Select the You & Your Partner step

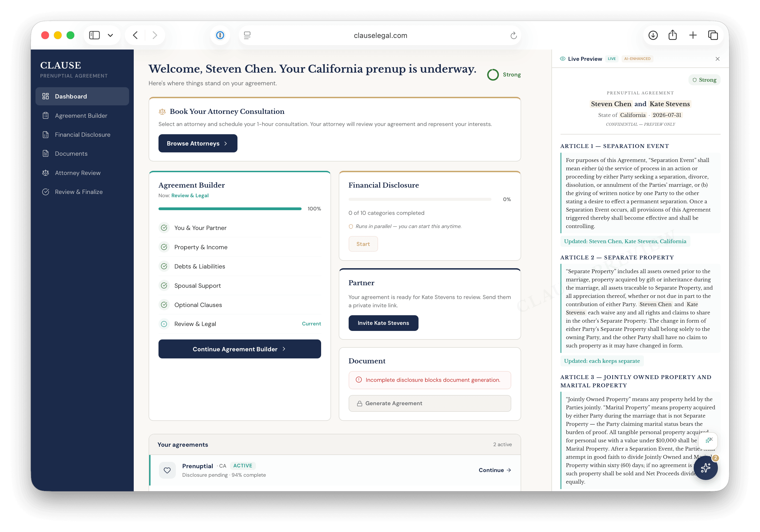click(240, 228)
